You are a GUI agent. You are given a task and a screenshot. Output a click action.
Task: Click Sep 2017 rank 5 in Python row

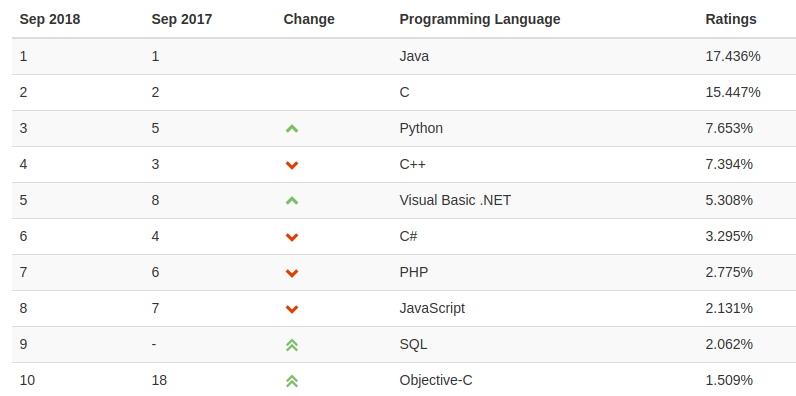point(155,128)
